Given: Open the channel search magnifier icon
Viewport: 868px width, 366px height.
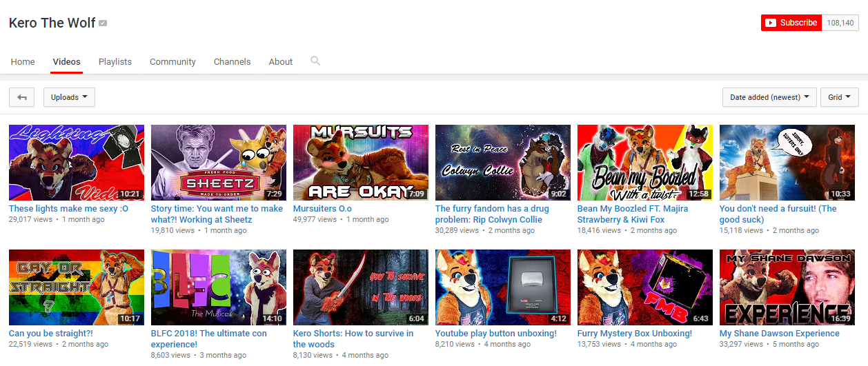Looking at the screenshot, I should click(315, 61).
